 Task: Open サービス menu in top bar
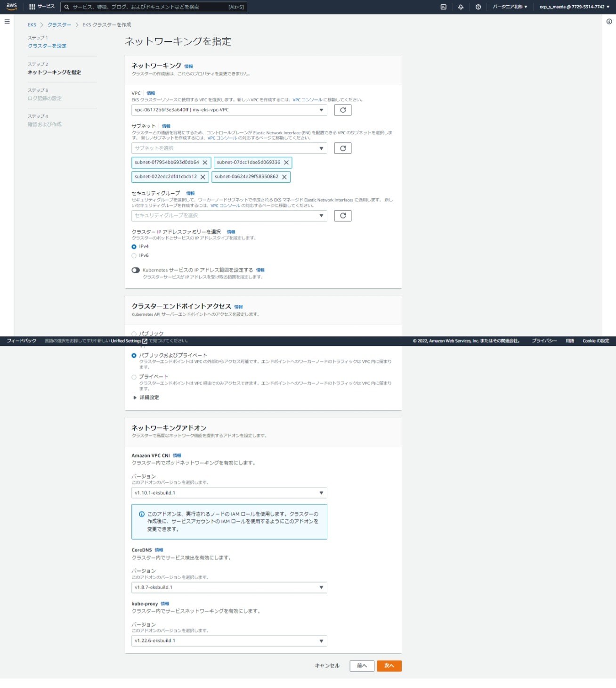click(x=42, y=7)
